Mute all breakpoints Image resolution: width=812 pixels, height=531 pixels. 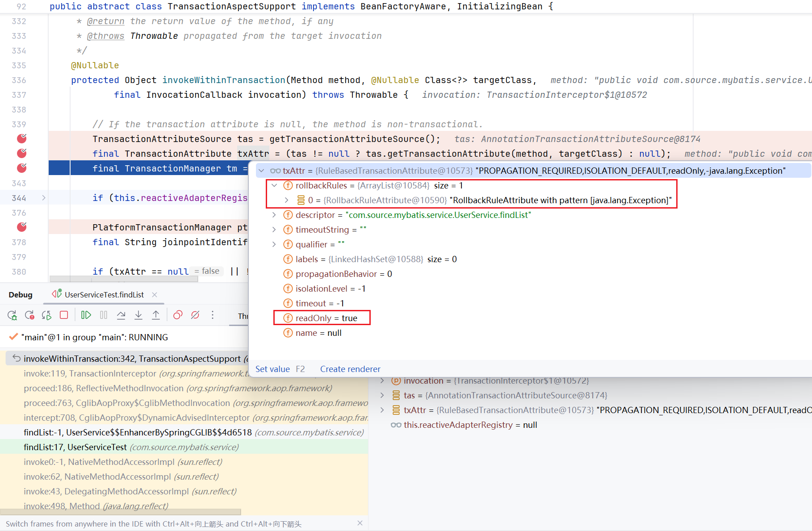[x=195, y=315]
